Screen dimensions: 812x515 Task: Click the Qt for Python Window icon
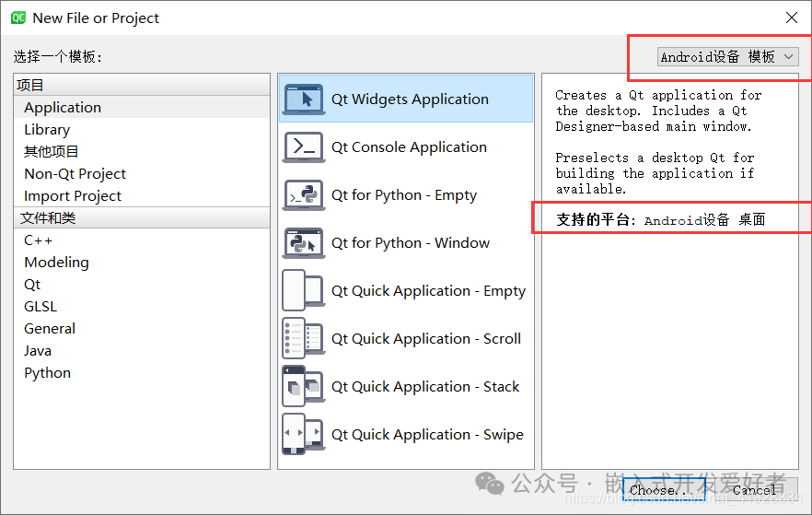(304, 243)
